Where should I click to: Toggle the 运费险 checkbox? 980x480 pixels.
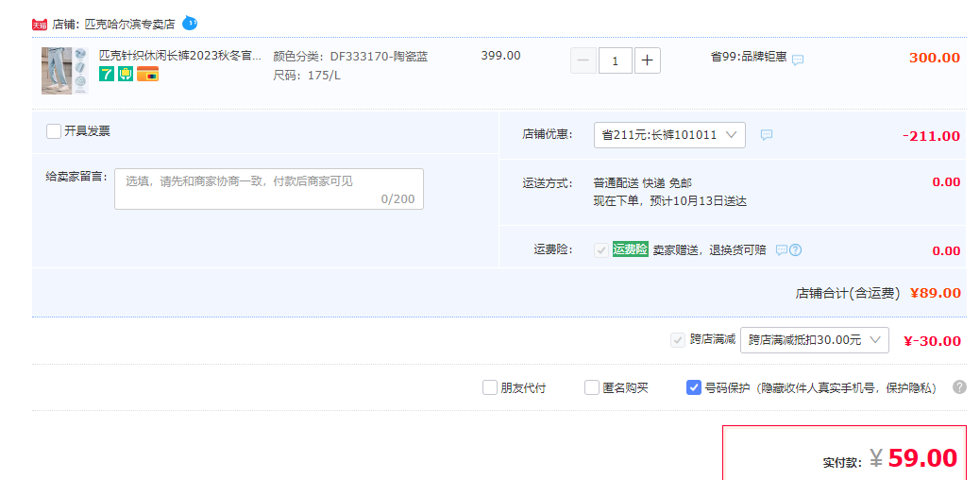click(601, 250)
